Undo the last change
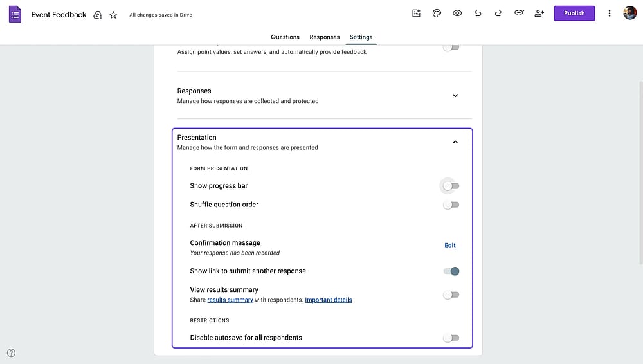 478,13
